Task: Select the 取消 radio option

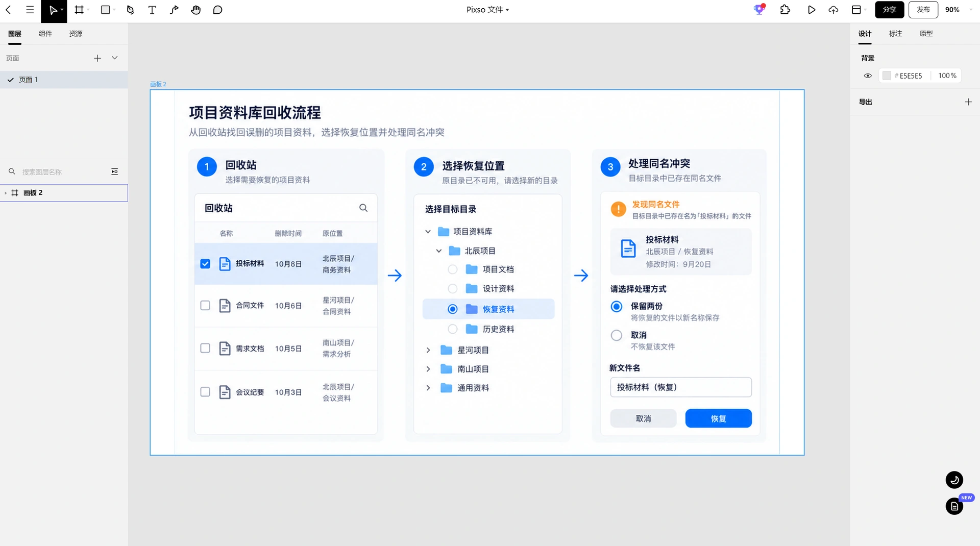Action: [x=617, y=335]
